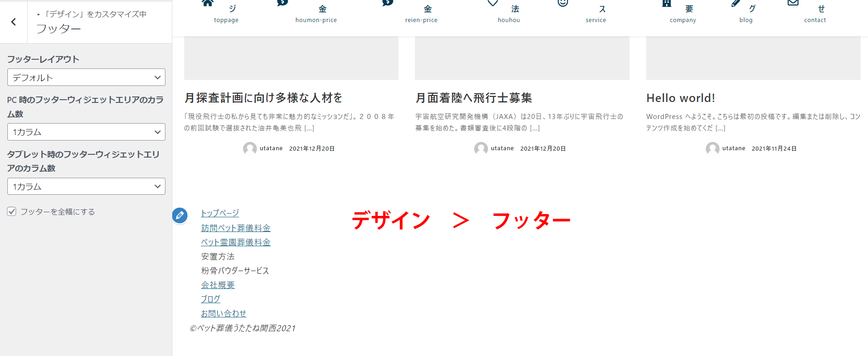Open the 会社概要 footer link
This screenshot has width=868, height=356.
(x=218, y=285)
